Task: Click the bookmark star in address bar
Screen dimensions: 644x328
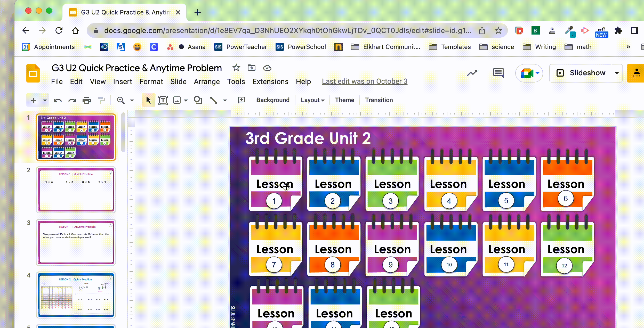Action: (498, 31)
